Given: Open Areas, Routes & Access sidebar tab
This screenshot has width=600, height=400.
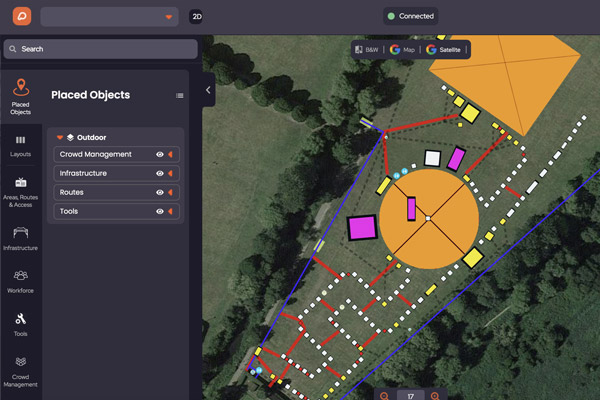Looking at the screenshot, I should (21, 193).
